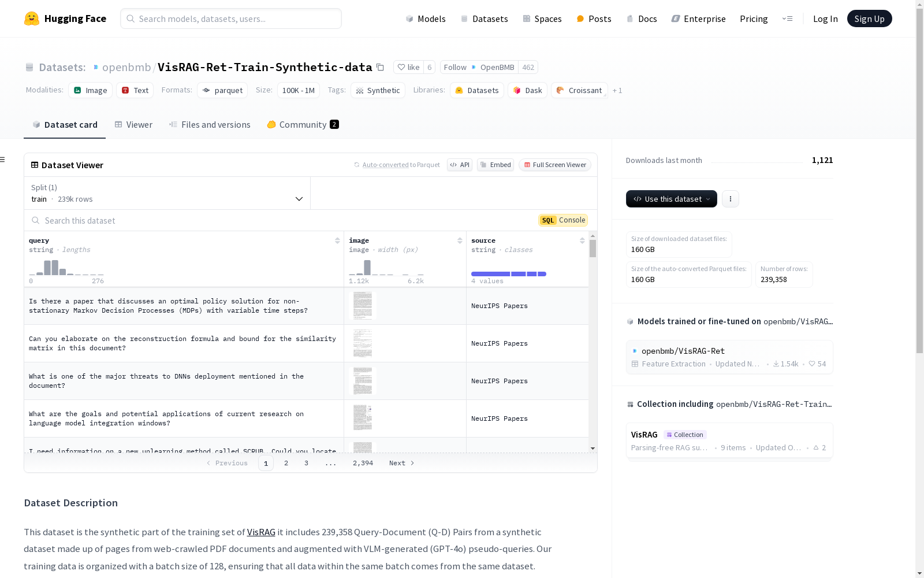924x578 pixels.
Task: Click the Hugging Face logo
Action: (65, 18)
